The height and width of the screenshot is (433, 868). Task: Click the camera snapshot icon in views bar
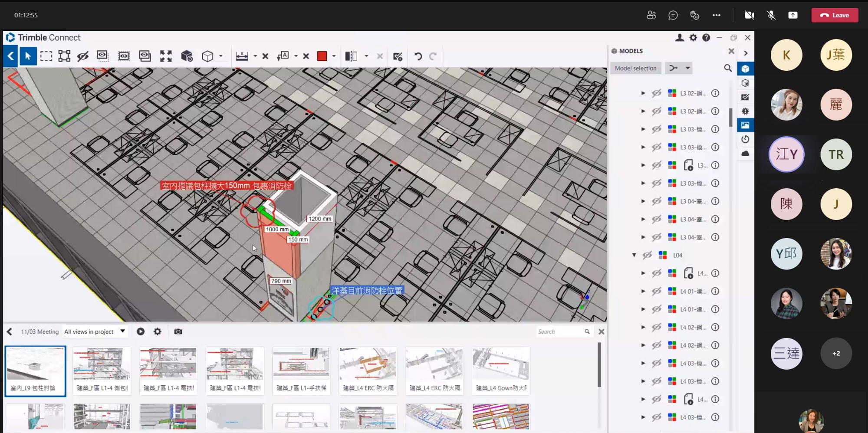tap(178, 331)
